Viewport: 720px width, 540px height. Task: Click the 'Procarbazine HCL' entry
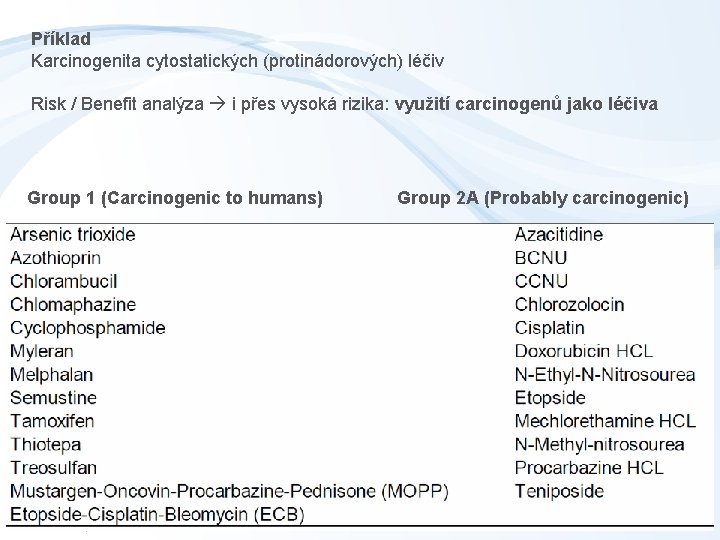pos(589,467)
